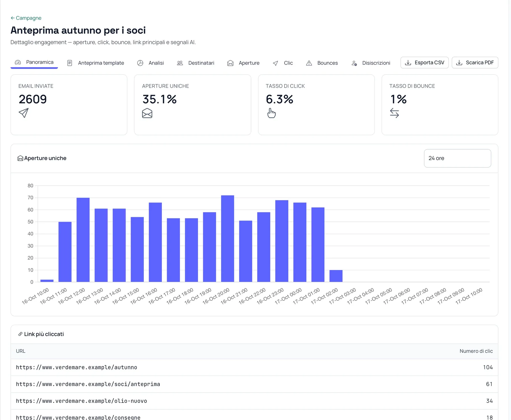Click the verdemare.example/olio-nuovo URL
The height and width of the screenshot is (420, 511).
coord(82,401)
